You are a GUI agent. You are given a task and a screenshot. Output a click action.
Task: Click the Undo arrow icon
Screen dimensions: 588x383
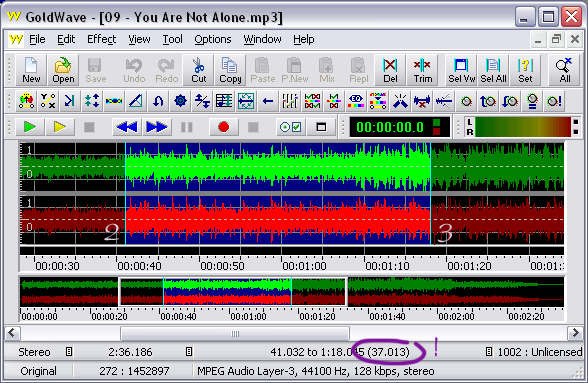[x=134, y=70]
